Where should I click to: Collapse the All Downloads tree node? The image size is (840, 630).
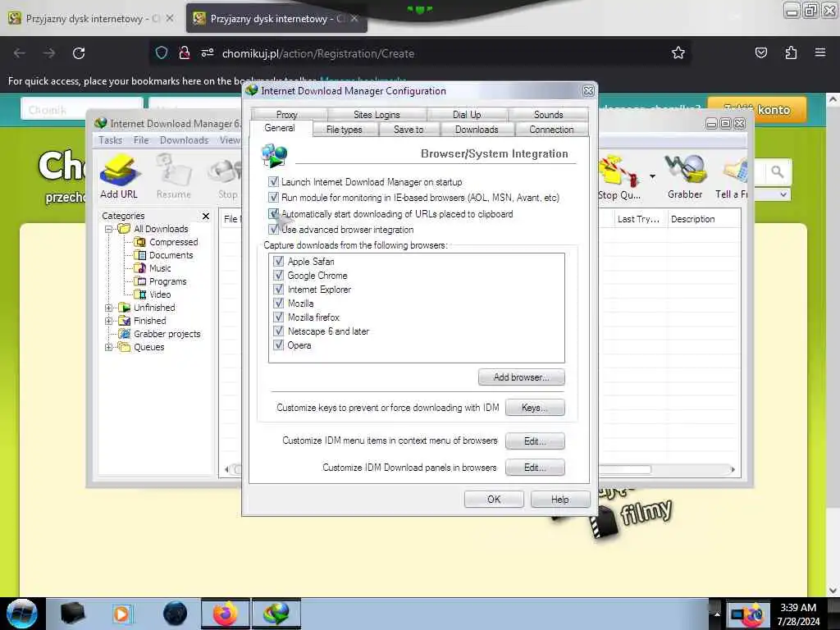pyautogui.click(x=109, y=230)
